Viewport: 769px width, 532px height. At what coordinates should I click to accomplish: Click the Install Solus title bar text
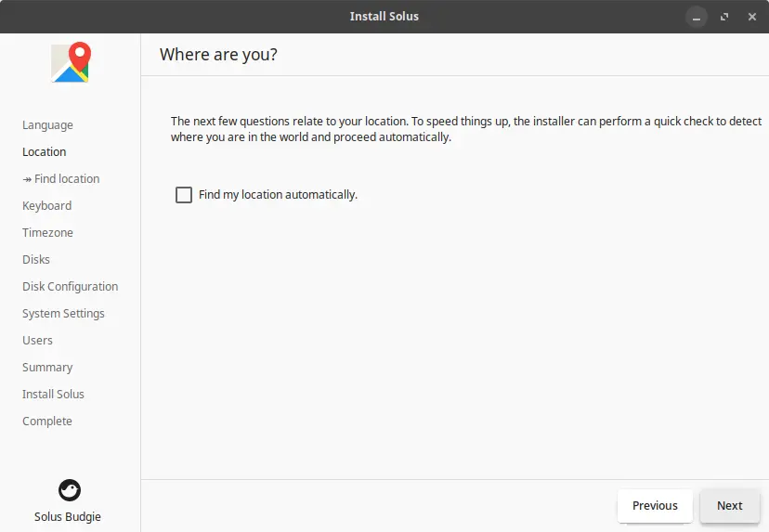coord(384,16)
